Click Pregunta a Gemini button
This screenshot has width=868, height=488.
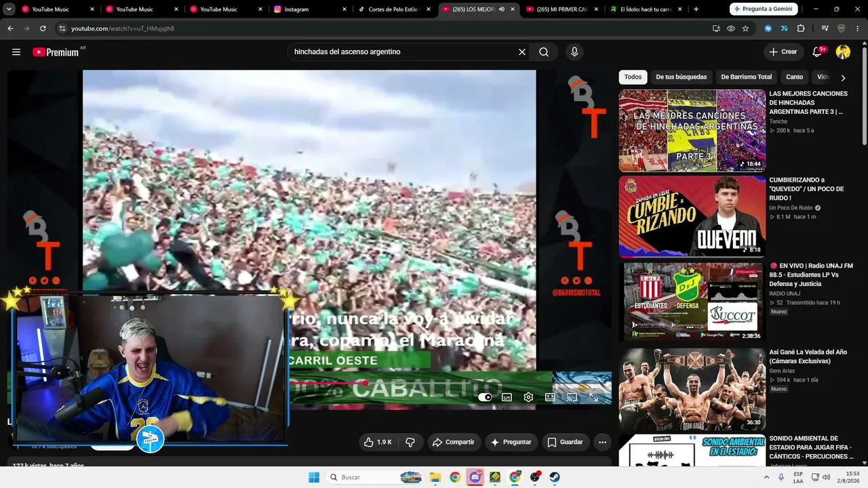pyautogui.click(x=762, y=9)
